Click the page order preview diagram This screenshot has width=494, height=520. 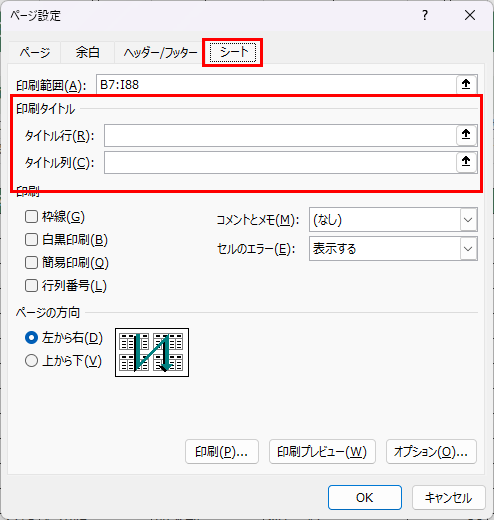[152, 352]
